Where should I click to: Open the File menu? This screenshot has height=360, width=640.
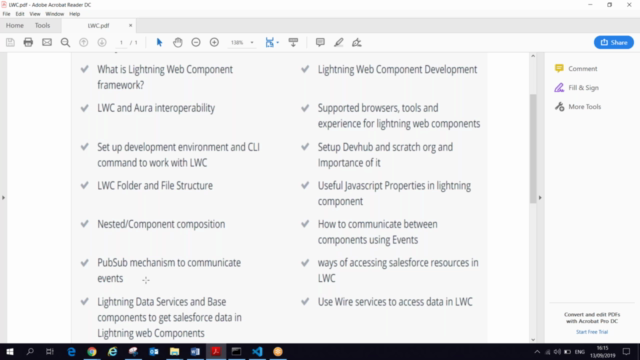[x=7, y=14]
